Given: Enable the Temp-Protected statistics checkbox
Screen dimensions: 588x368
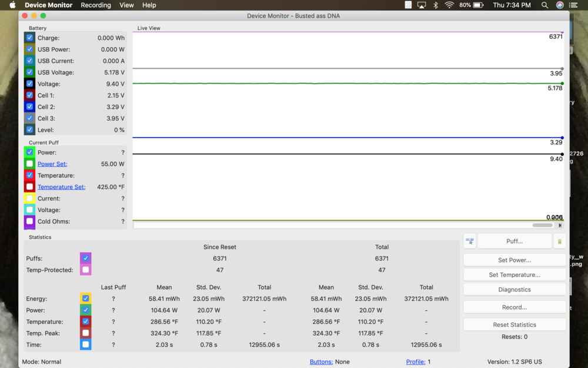Looking at the screenshot, I should coord(86,270).
